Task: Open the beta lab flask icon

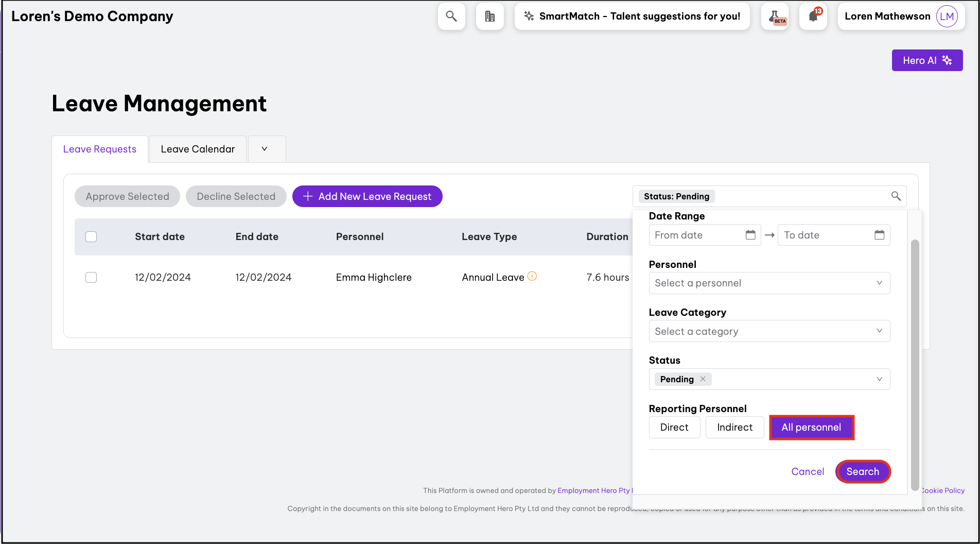Action: coord(775,16)
